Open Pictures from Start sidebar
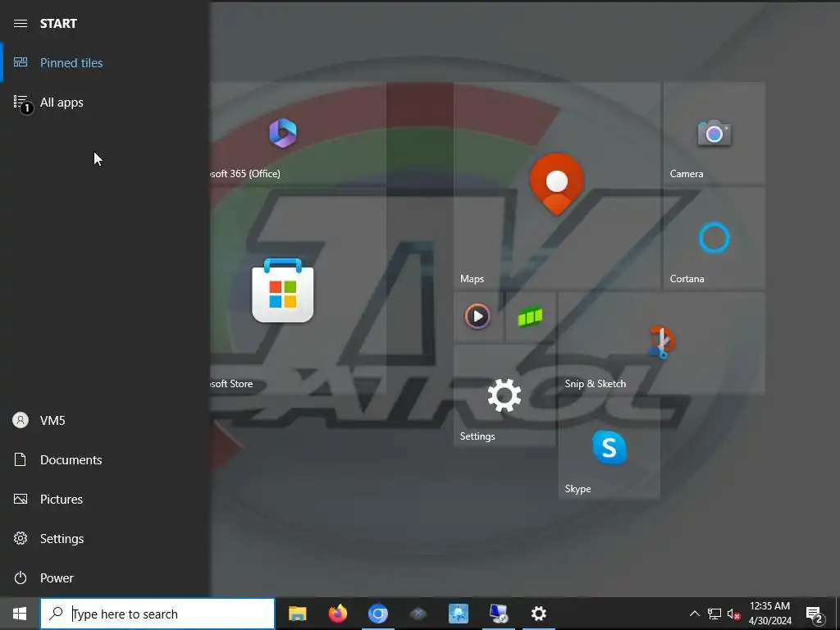The width and height of the screenshot is (840, 630). point(105,500)
